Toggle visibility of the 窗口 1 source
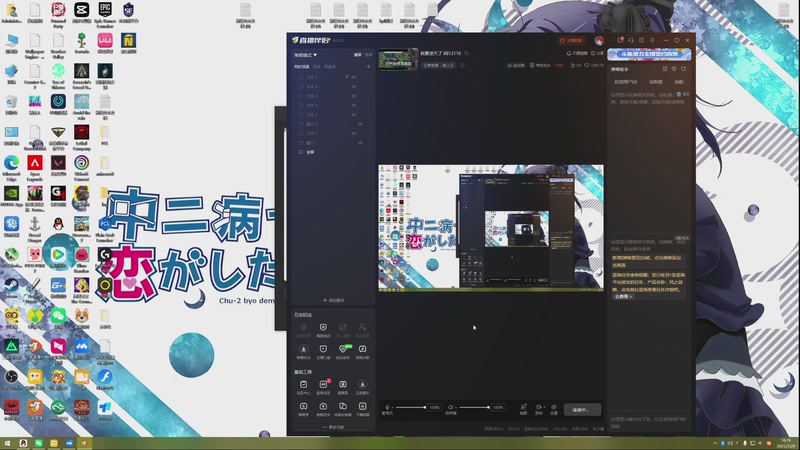Screen dimensions: 800x450 360,143
